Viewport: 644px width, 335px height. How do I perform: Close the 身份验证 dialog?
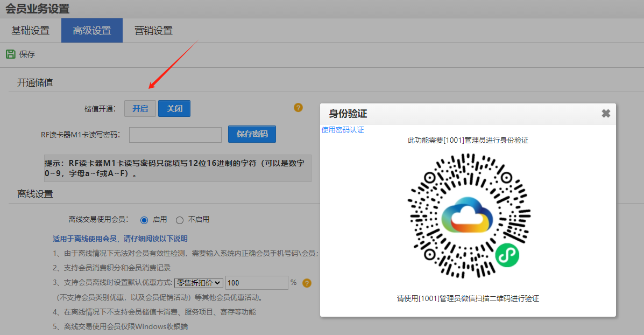[x=606, y=114]
